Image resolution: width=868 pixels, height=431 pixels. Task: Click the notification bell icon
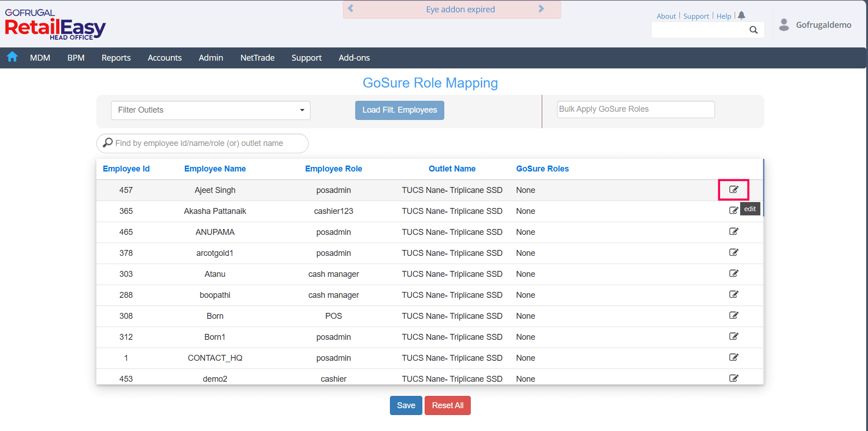tap(742, 16)
